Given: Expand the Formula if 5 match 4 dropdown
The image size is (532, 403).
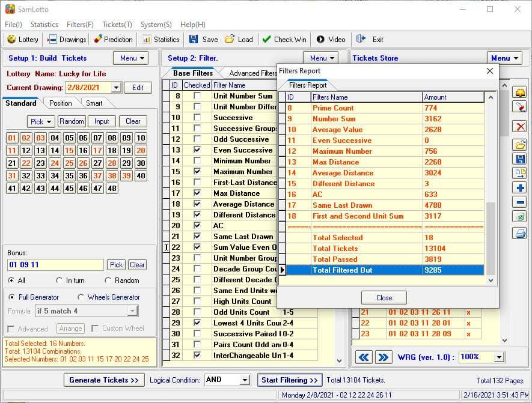Looking at the screenshot, I should (132, 311).
